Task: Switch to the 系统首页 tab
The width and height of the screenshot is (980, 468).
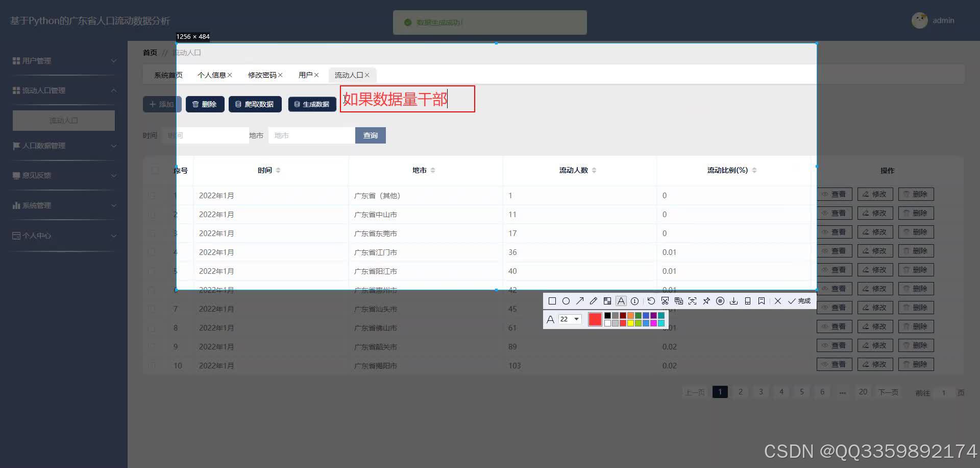Action: coord(168,75)
